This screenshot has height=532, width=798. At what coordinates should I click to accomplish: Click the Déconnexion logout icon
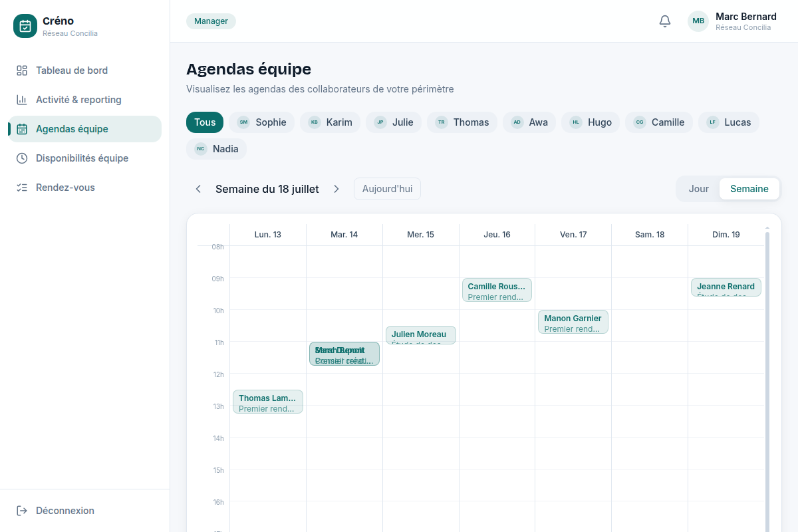pyautogui.click(x=22, y=511)
